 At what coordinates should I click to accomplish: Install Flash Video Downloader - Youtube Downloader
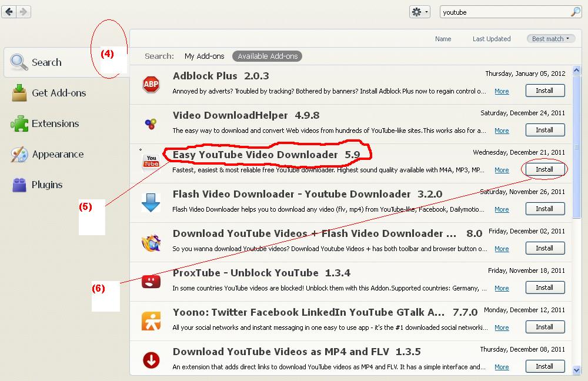[x=545, y=209]
